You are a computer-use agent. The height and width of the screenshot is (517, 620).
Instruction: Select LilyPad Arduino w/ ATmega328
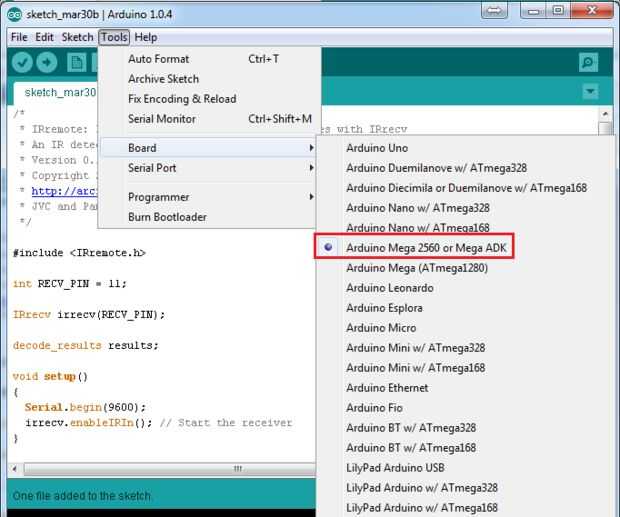466,488
